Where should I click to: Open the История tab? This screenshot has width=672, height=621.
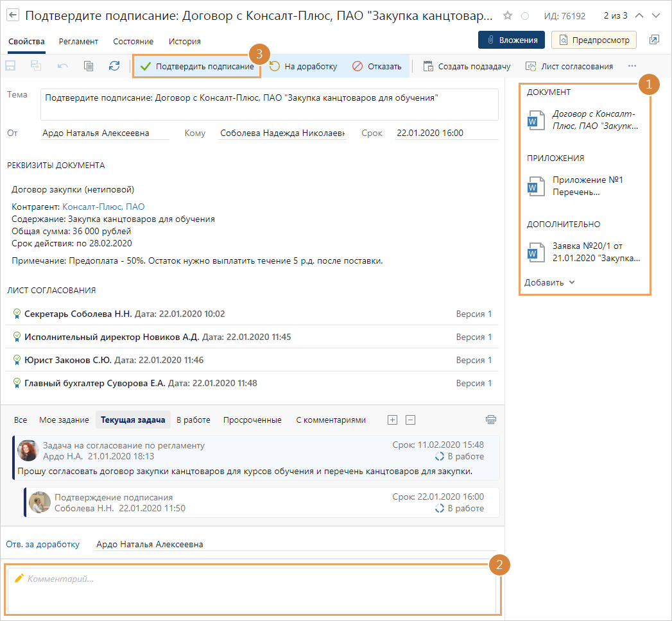185,41
